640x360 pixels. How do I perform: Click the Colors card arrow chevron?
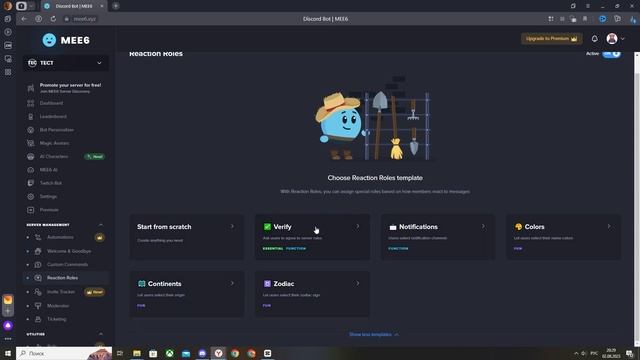[x=609, y=226]
